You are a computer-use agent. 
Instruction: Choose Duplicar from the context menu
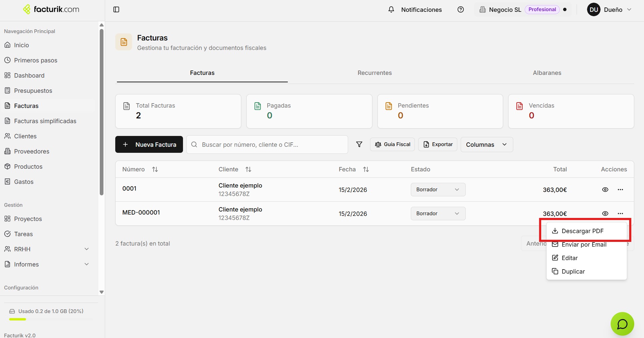point(587,272)
